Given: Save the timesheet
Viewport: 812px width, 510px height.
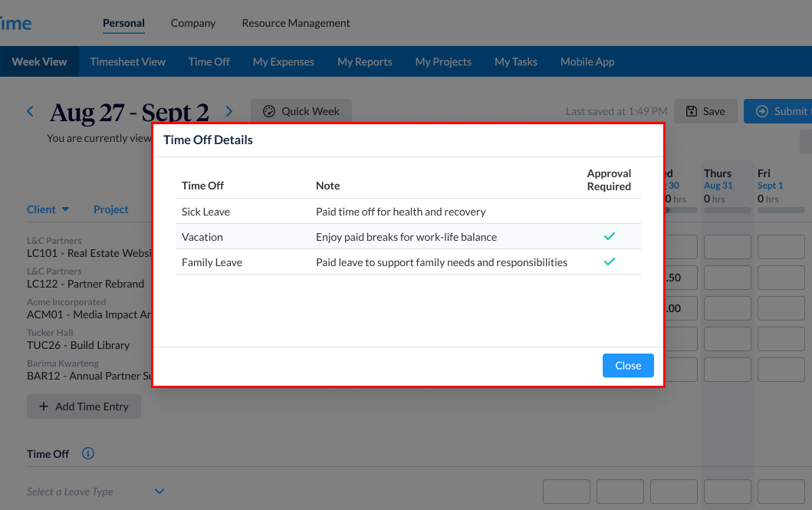Looking at the screenshot, I should pyautogui.click(x=705, y=111).
